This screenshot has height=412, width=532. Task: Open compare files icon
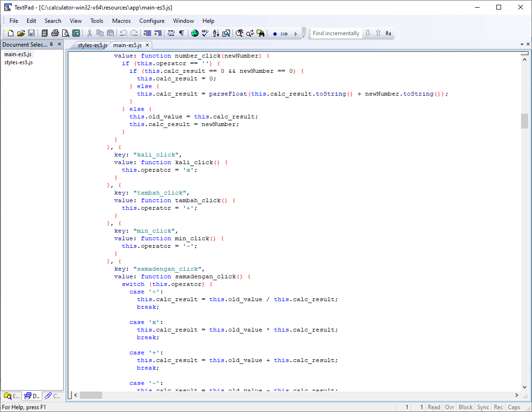click(226, 33)
